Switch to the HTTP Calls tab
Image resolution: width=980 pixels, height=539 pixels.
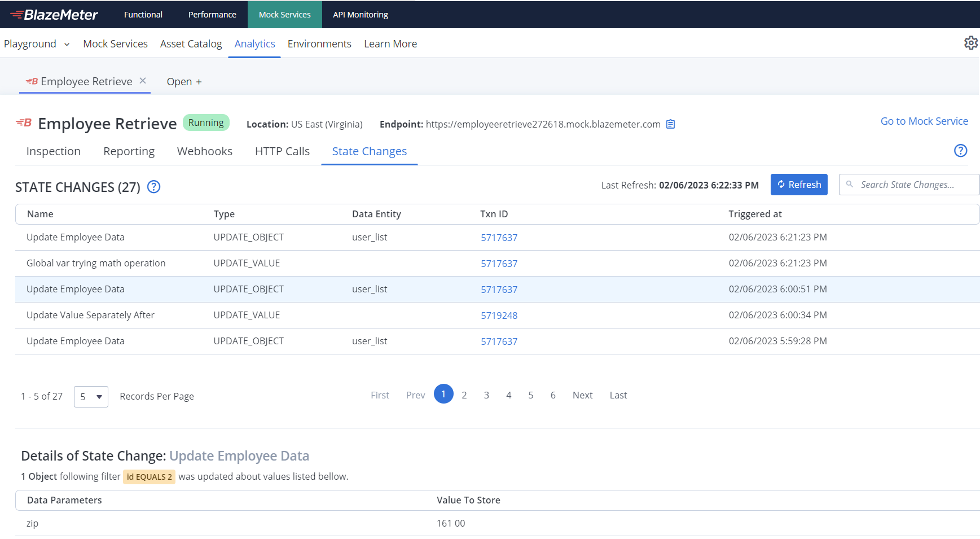tap(282, 151)
